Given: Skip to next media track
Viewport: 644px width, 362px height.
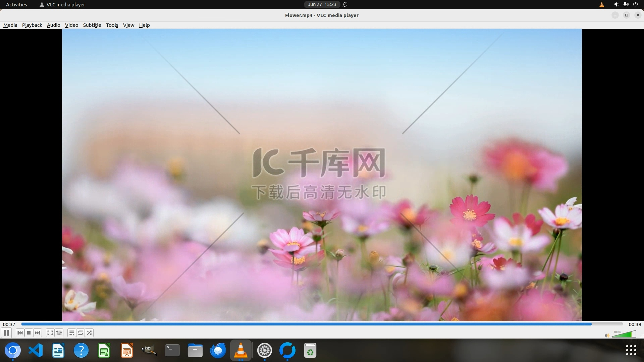Looking at the screenshot, I should [38, 333].
